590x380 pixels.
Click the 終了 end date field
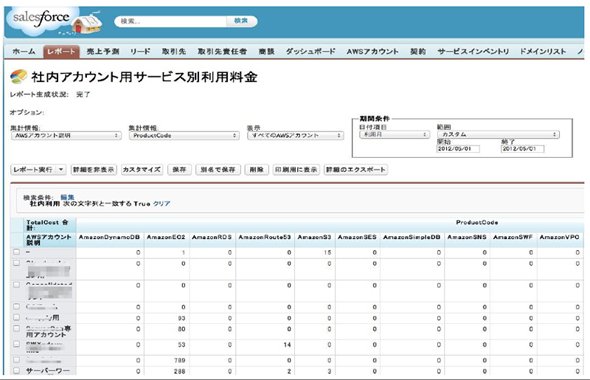(x=523, y=149)
